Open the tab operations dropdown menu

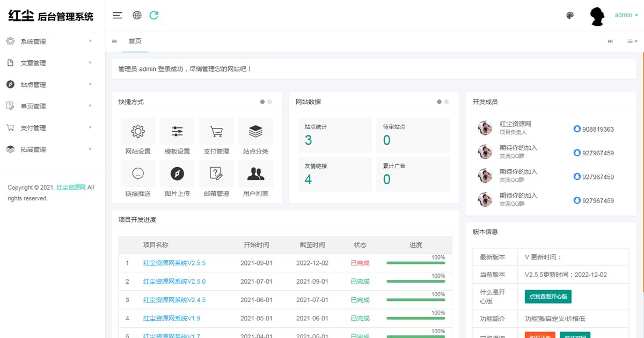click(x=632, y=41)
